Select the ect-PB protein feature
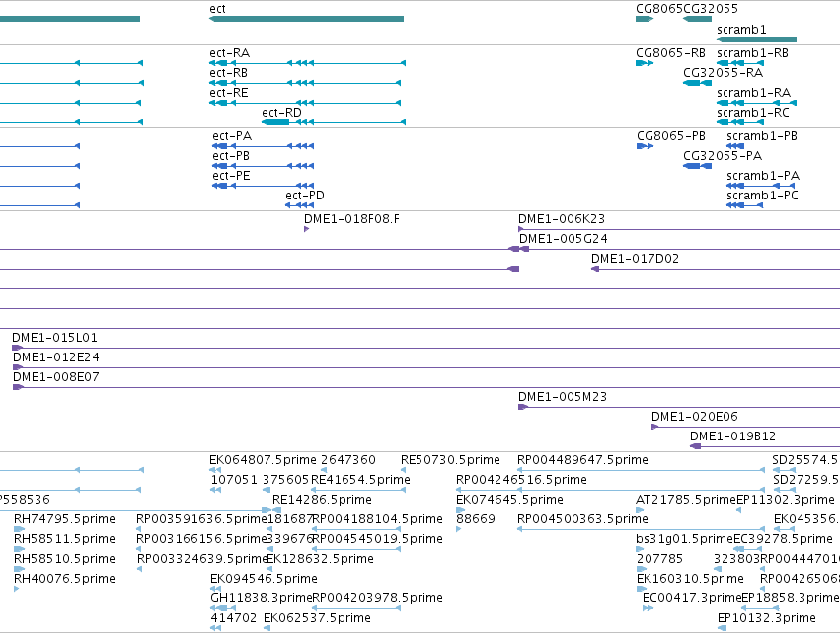 pos(263,166)
